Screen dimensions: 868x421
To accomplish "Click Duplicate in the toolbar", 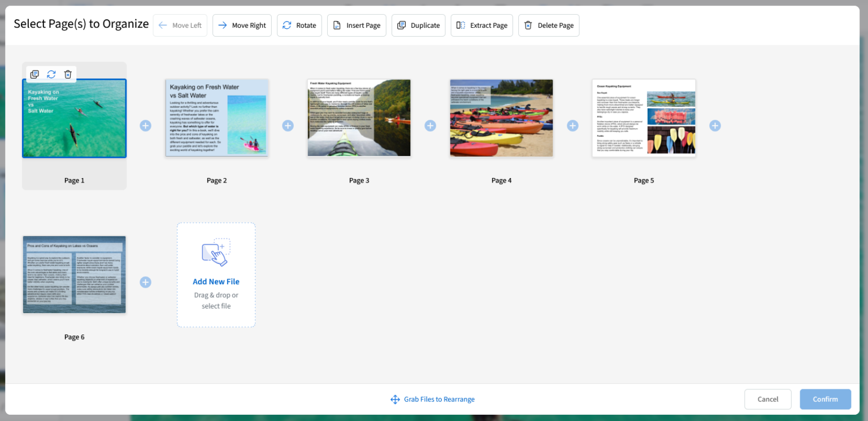I will tap(418, 25).
